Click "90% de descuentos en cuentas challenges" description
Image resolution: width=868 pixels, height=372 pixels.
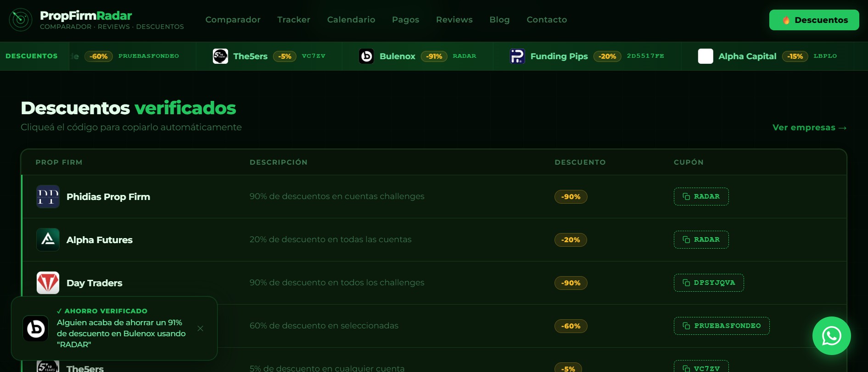(337, 196)
